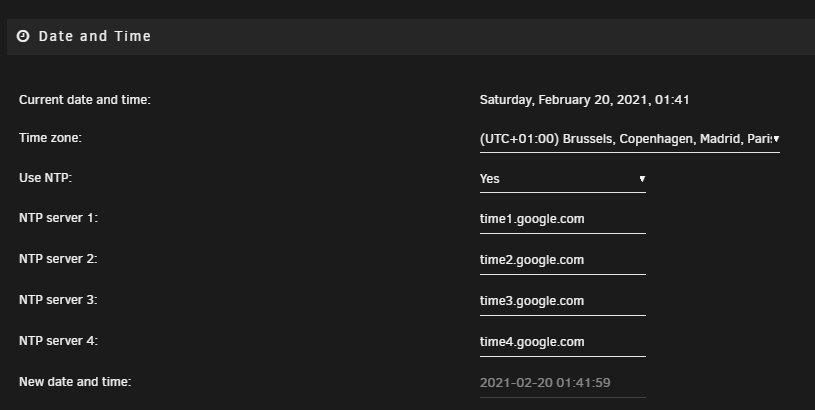Image resolution: width=815 pixels, height=410 pixels.
Task: Select the Date and Time section header
Action: tap(411, 36)
